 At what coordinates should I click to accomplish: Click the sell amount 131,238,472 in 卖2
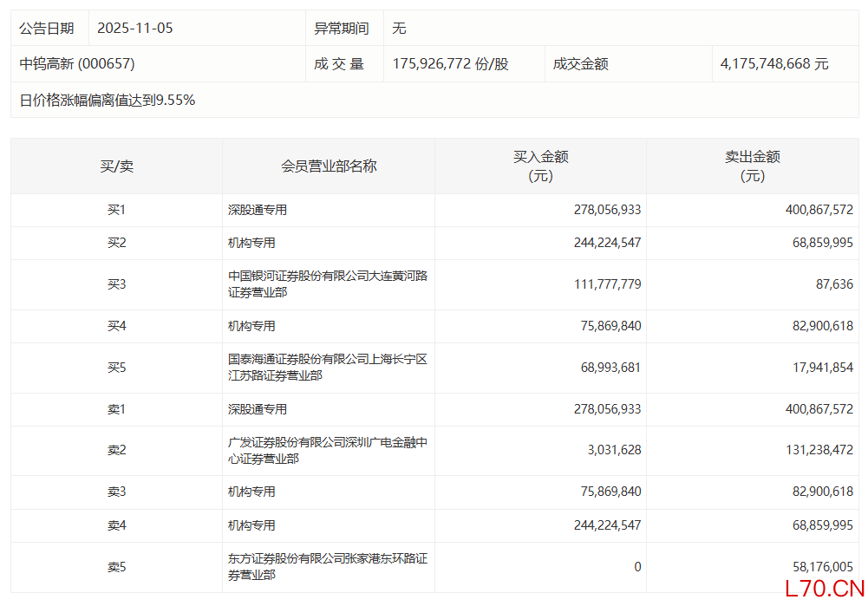pyautogui.click(x=817, y=450)
